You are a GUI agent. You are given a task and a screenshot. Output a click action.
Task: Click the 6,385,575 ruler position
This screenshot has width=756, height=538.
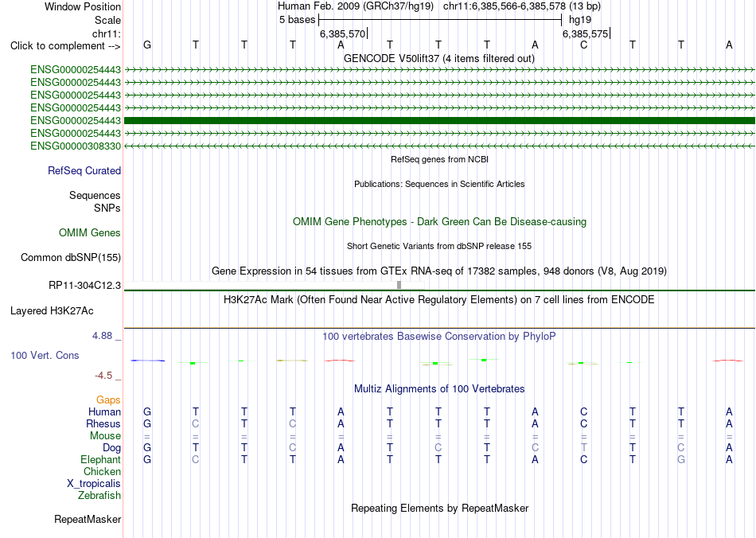tap(585, 33)
